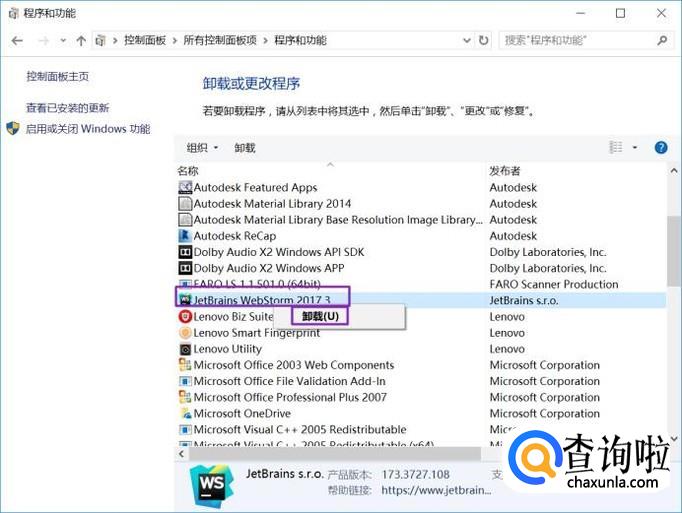Open 查看已安装的更新 link
The width and height of the screenshot is (682, 513).
click(67, 107)
